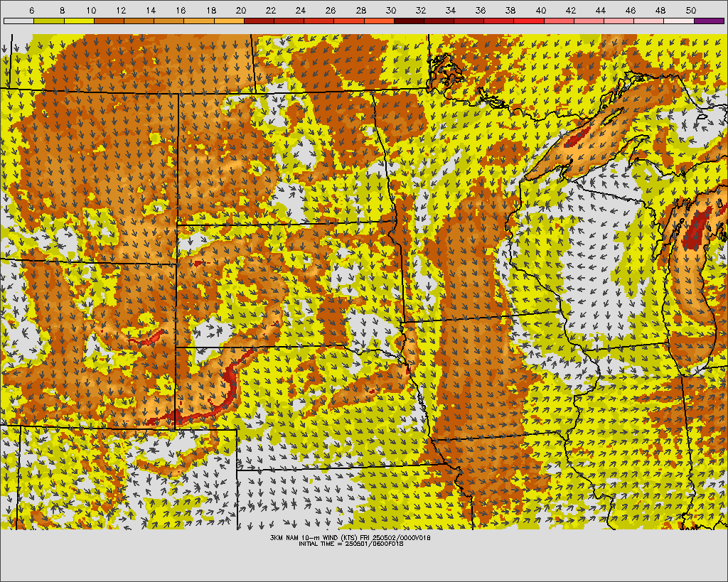Click the scale value 30
728x582 pixels.
pyautogui.click(x=391, y=10)
